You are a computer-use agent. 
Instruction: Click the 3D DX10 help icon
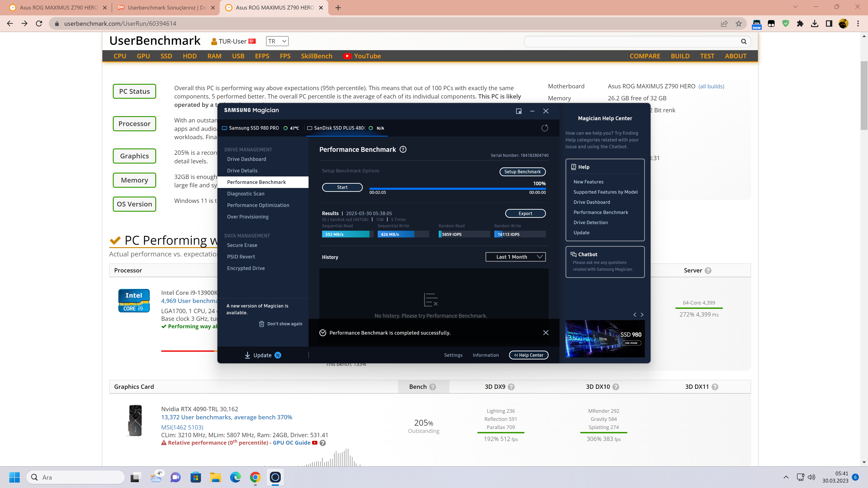tap(616, 387)
